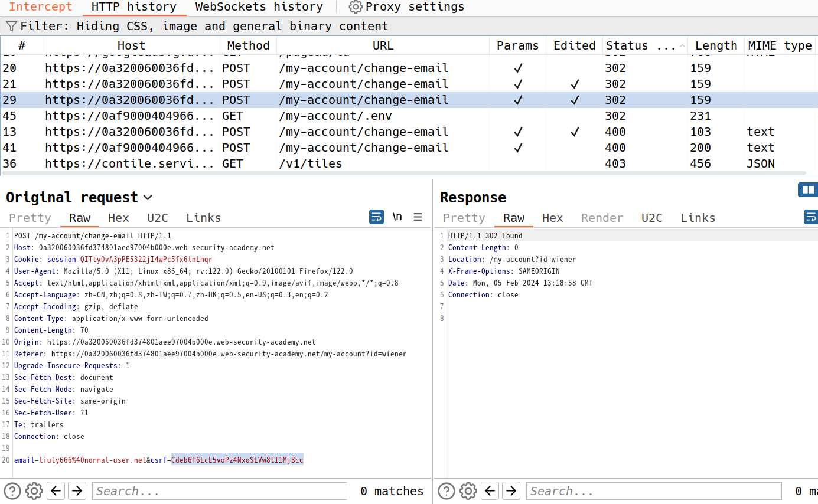Image resolution: width=818 pixels, height=504 pixels.
Task: Select history row number 13
Action: 409,132
